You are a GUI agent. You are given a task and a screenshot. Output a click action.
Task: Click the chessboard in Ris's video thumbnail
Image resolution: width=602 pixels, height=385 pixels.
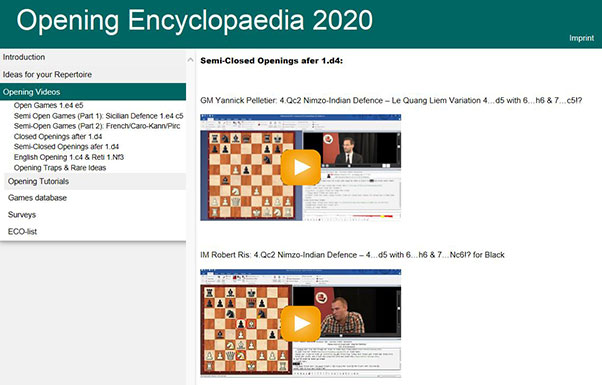(x=246, y=329)
